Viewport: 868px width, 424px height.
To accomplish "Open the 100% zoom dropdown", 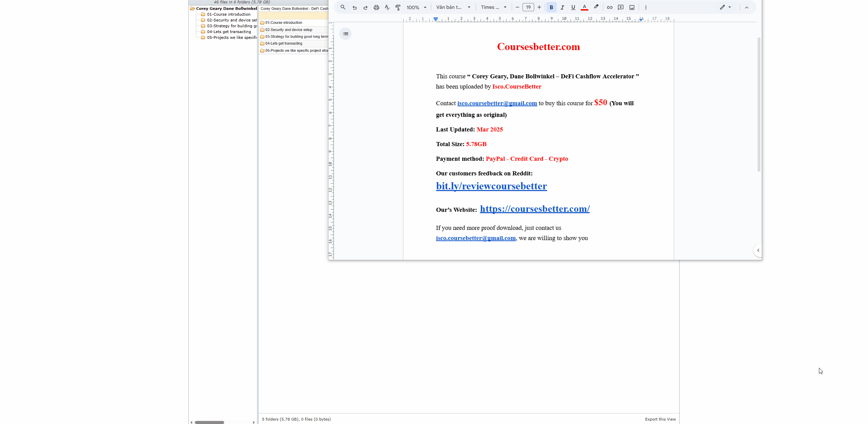I will [x=416, y=7].
